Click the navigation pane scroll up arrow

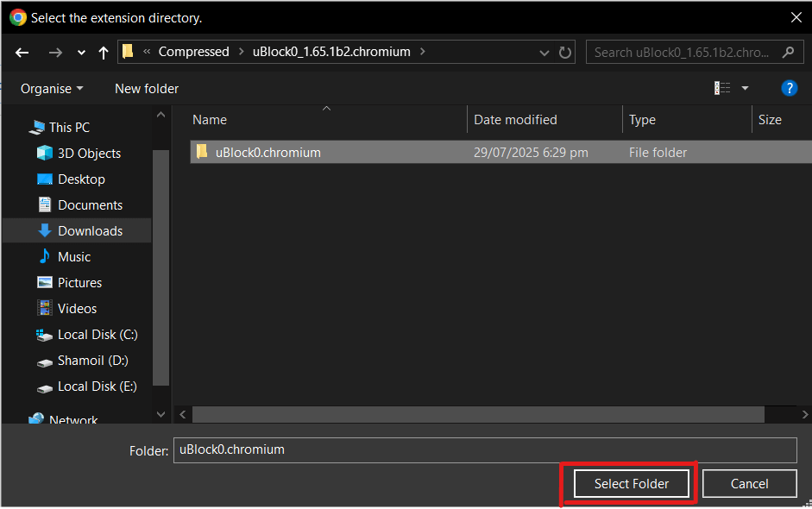point(161,115)
